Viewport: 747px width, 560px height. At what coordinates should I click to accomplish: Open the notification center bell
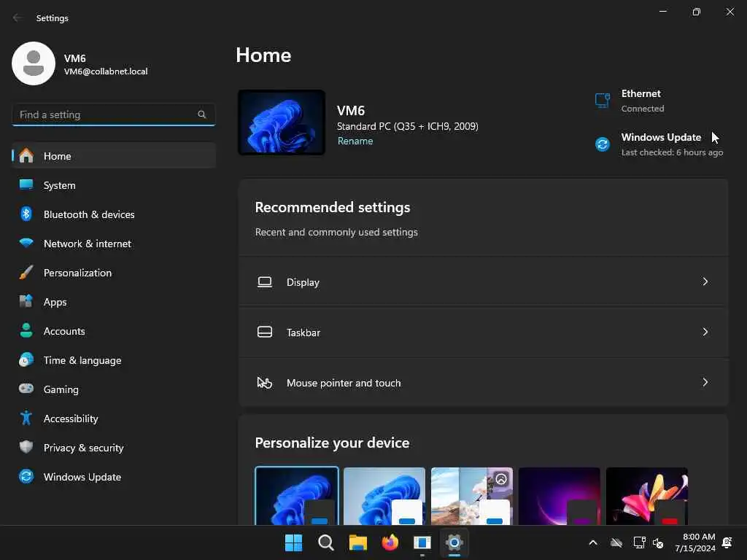(x=727, y=542)
